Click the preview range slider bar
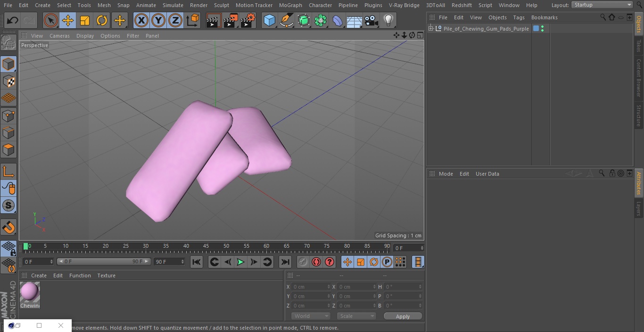The height and width of the screenshot is (332, 644). coord(104,261)
